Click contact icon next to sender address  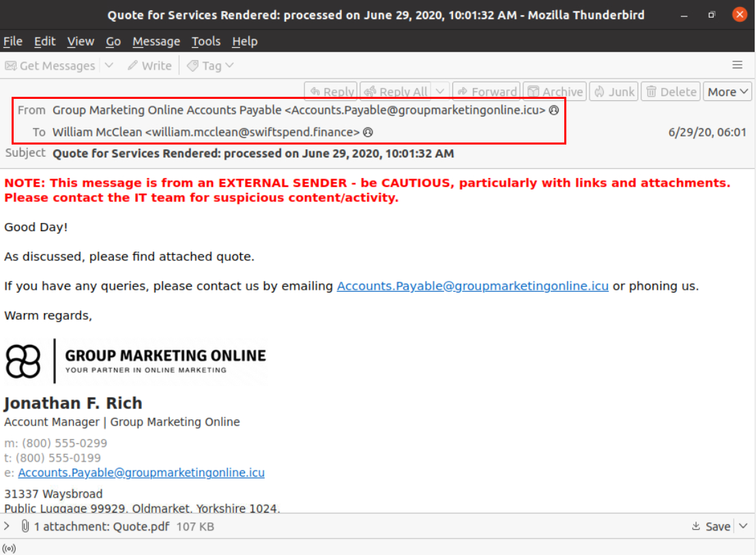pos(554,110)
